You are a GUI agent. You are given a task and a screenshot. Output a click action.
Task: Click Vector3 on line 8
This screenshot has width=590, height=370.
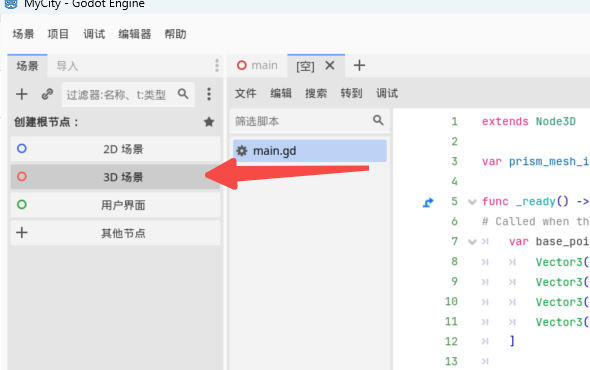point(559,262)
